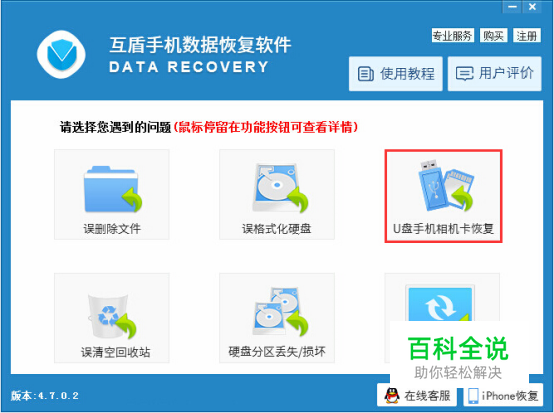View 用户评价 user reviews
Viewport: 554px width, 413px height.
(x=495, y=73)
